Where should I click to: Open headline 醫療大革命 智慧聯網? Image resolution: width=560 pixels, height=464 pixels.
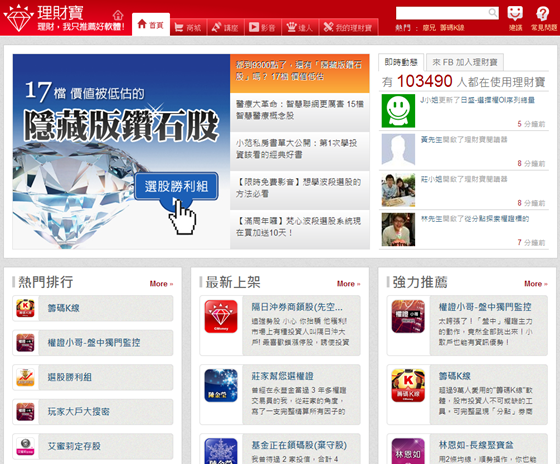click(x=300, y=112)
